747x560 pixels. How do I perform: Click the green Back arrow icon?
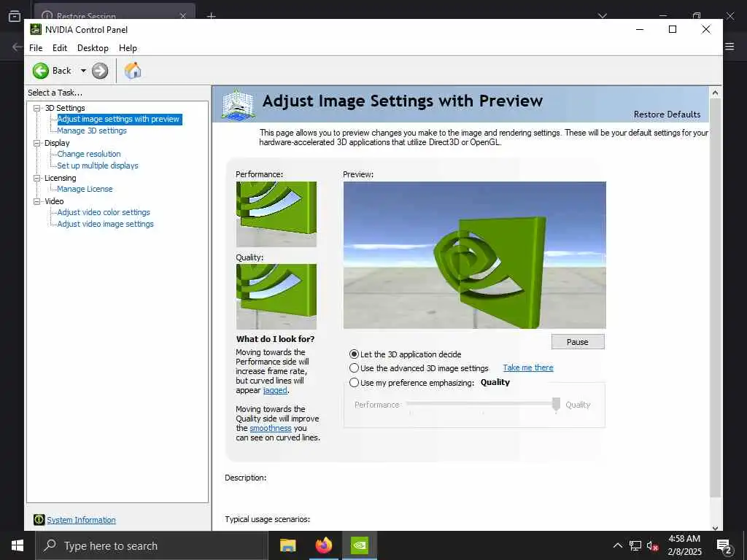(x=41, y=71)
